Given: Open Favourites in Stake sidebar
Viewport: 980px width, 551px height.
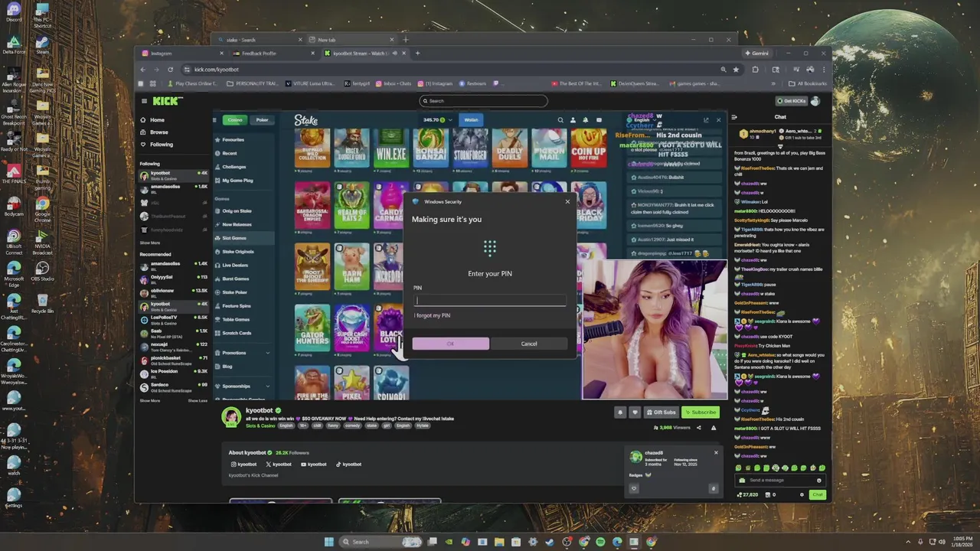Looking at the screenshot, I should tap(233, 140).
